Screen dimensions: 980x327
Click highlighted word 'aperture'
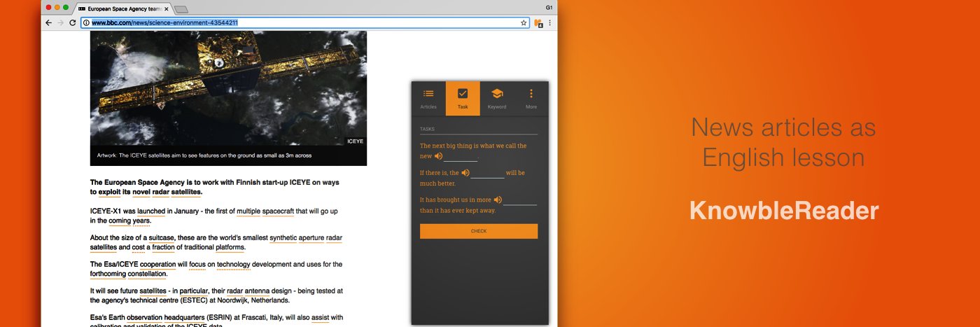(x=311, y=238)
